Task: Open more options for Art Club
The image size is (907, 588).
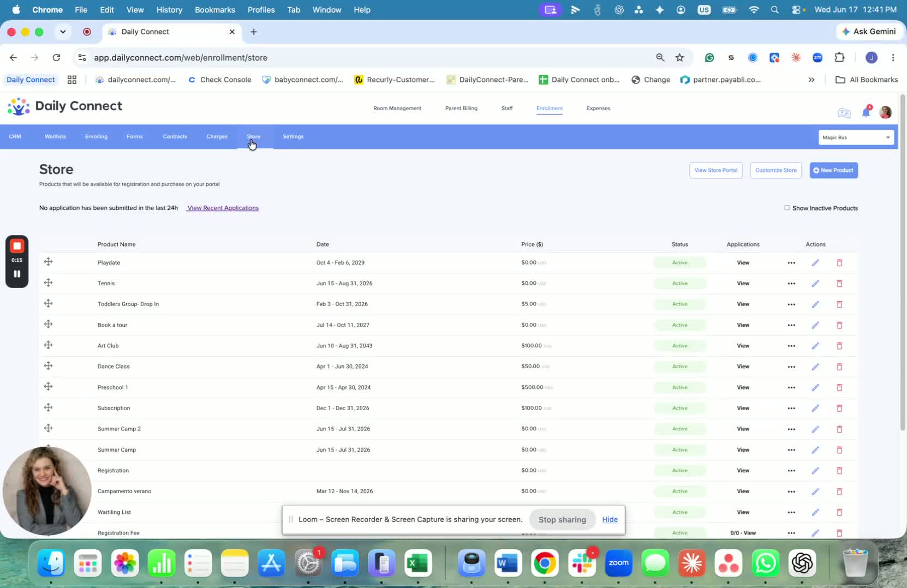Action: 791,346
